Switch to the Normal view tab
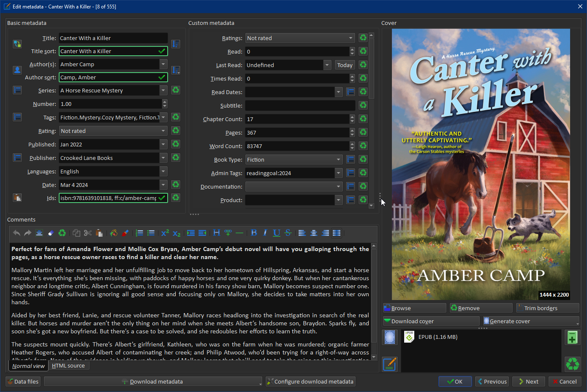 click(x=28, y=366)
